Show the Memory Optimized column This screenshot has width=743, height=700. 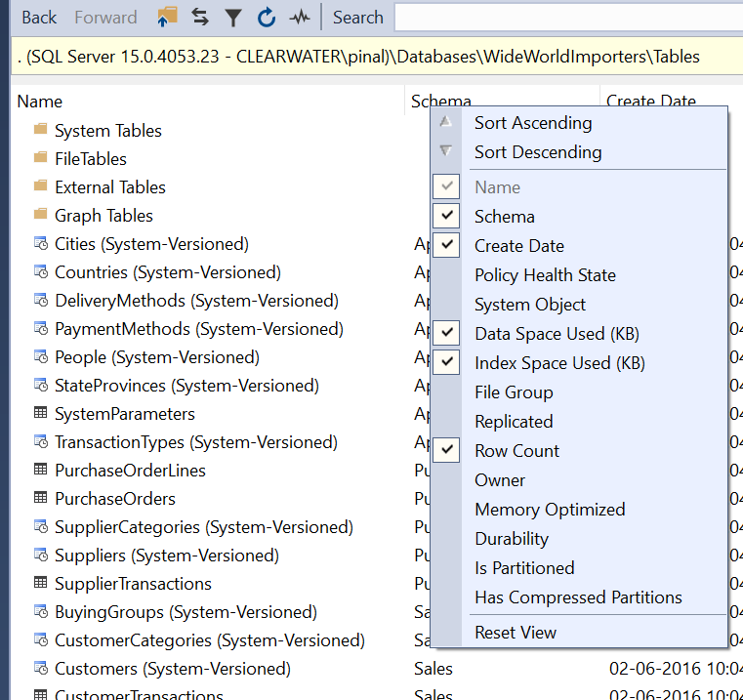tap(550, 510)
